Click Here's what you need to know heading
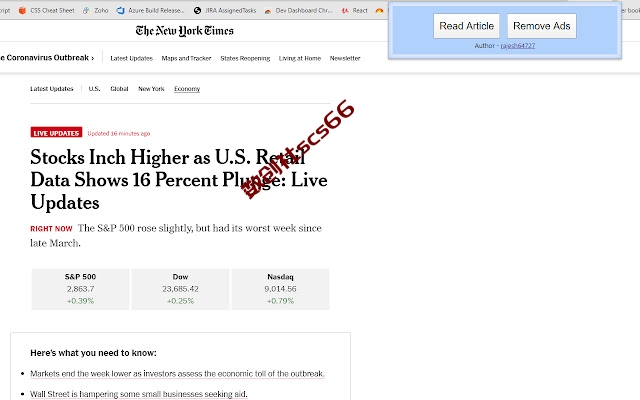 click(93, 353)
